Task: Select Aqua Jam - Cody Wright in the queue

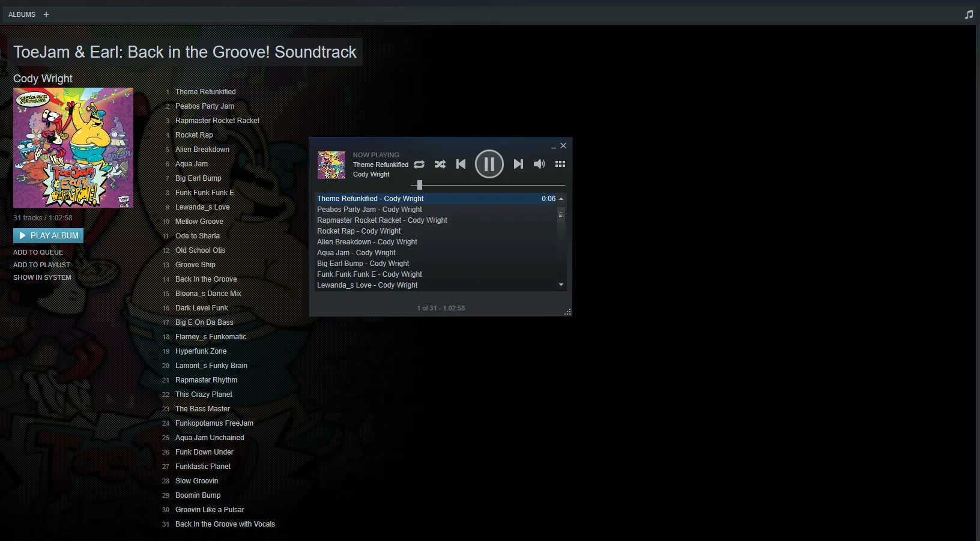Action: 437,253
